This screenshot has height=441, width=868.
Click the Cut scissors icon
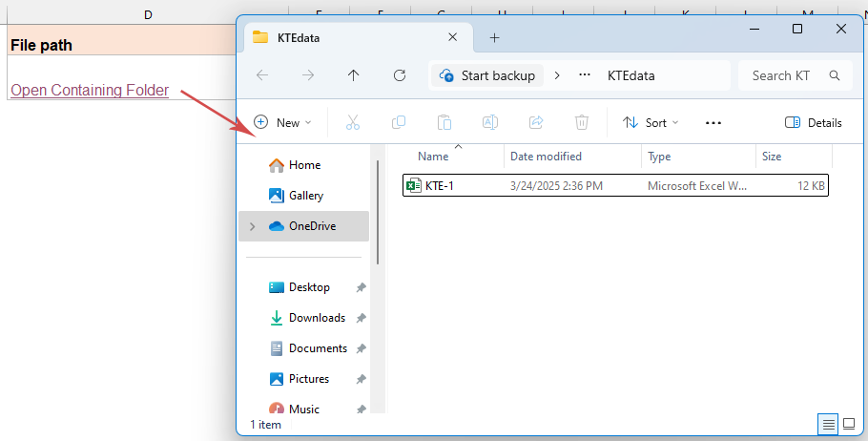[352, 122]
